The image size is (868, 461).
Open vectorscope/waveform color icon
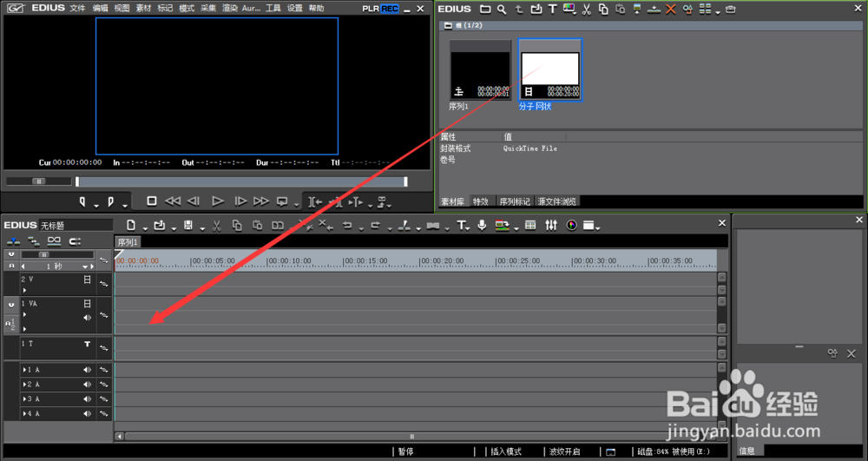[x=572, y=225]
